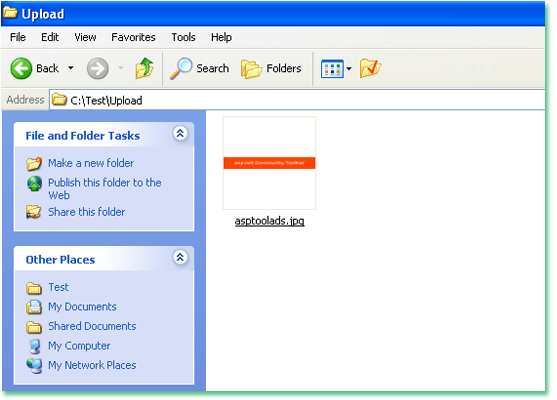Viewport: 557px width, 400px height.
Task: Collapse the Other Places panel
Action: click(180, 257)
